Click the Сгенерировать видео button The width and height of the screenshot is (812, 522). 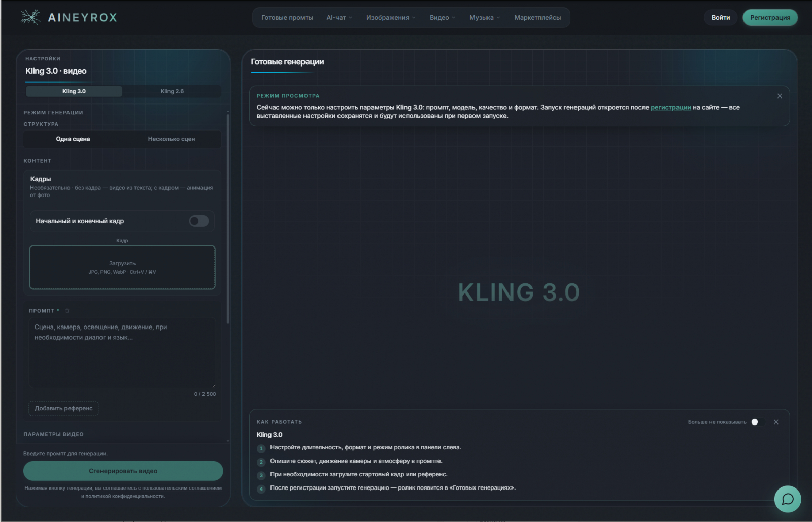[123, 471]
